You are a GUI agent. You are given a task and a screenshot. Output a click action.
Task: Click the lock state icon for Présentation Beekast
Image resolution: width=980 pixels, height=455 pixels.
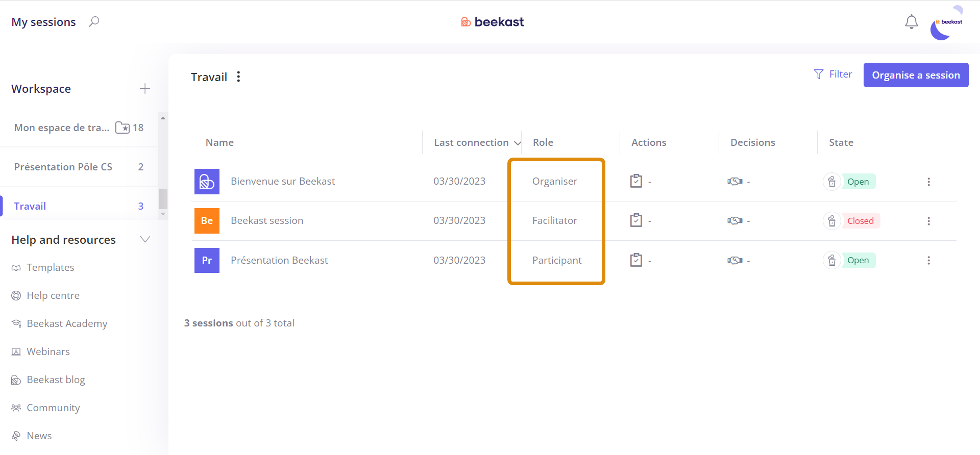(832, 260)
